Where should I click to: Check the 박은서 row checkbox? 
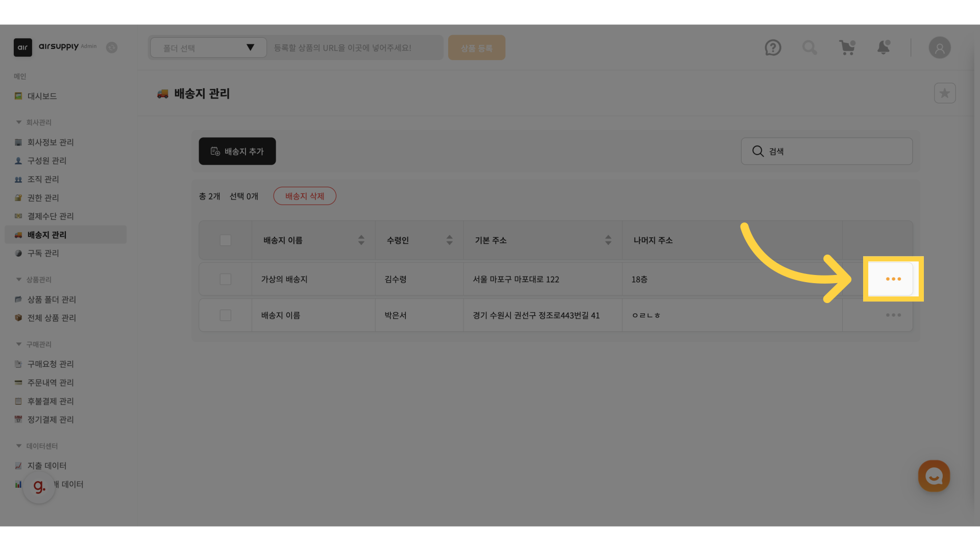click(225, 315)
